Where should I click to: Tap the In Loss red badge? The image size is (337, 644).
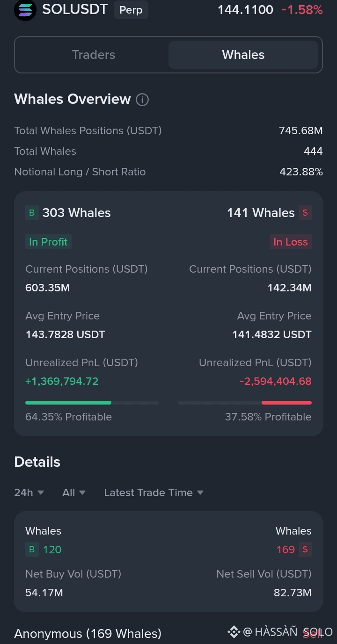tap(290, 242)
